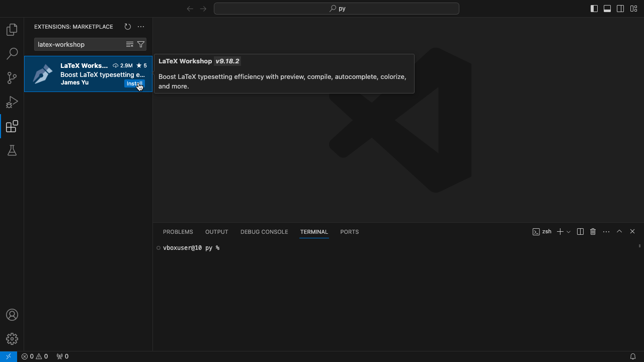644x362 pixels.
Task: Switch to the Ports tab
Action: [x=349, y=232]
